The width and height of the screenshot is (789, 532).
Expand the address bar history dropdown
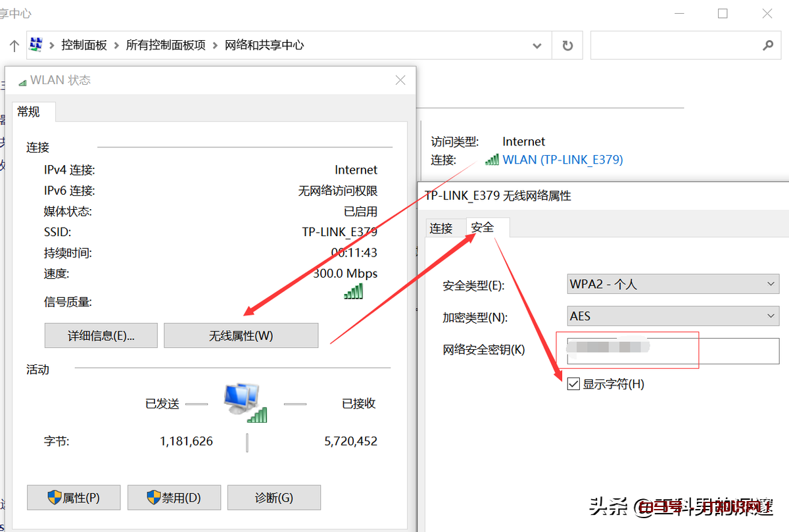point(537,45)
